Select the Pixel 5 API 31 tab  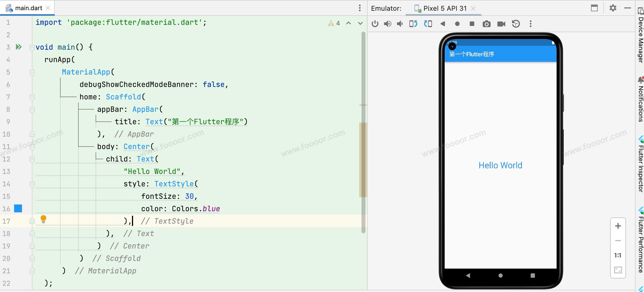[x=445, y=8]
